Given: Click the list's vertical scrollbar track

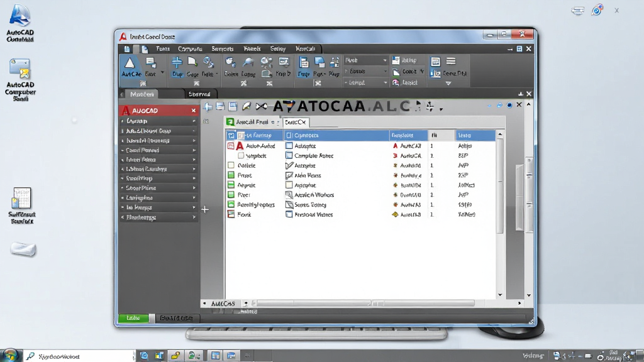Looking at the screenshot, I should point(500,216).
